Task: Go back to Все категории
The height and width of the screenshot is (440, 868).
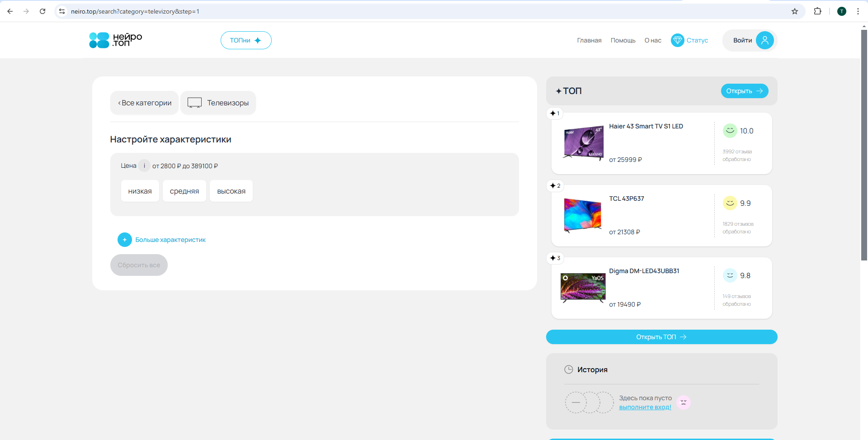Action: click(x=145, y=103)
